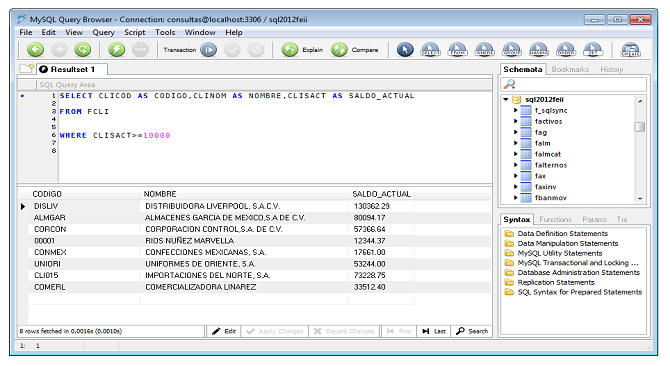Select the GROUP clause pointer tool

pos(511,50)
